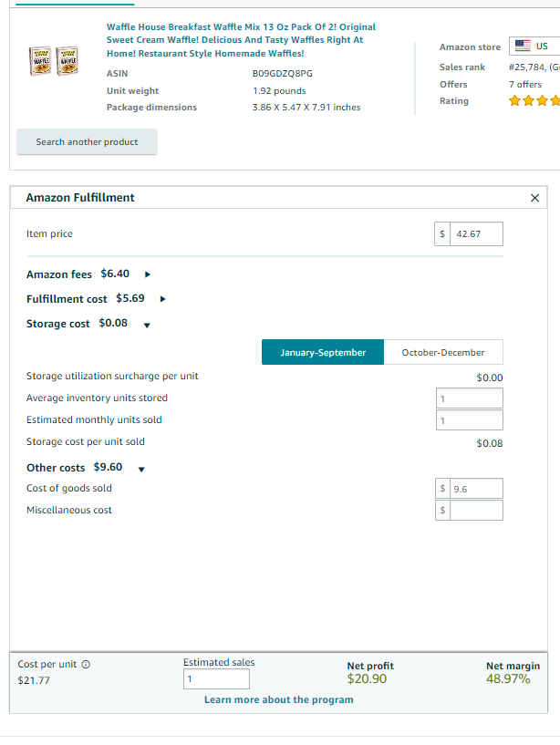Edit Estimated monthly units sold field

pos(469,420)
